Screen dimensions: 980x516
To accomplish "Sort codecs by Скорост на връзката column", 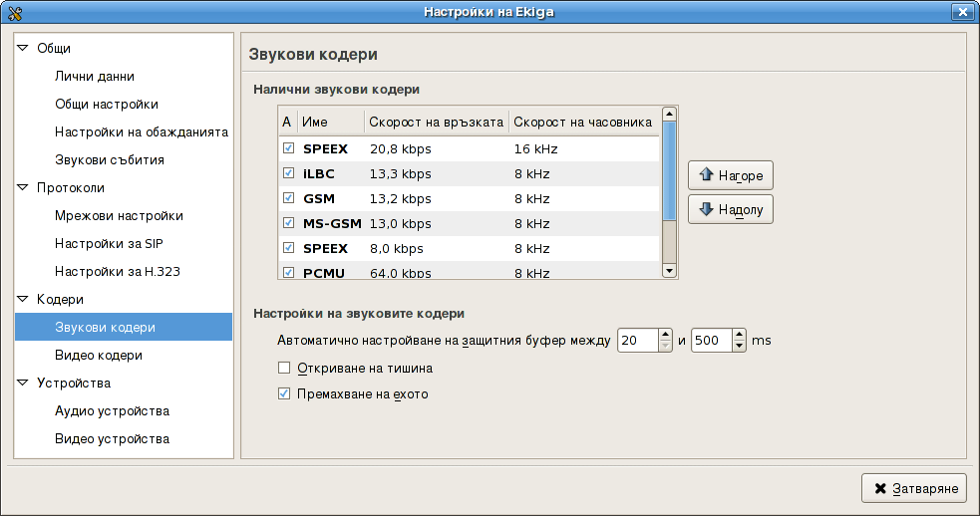I will pos(436,122).
